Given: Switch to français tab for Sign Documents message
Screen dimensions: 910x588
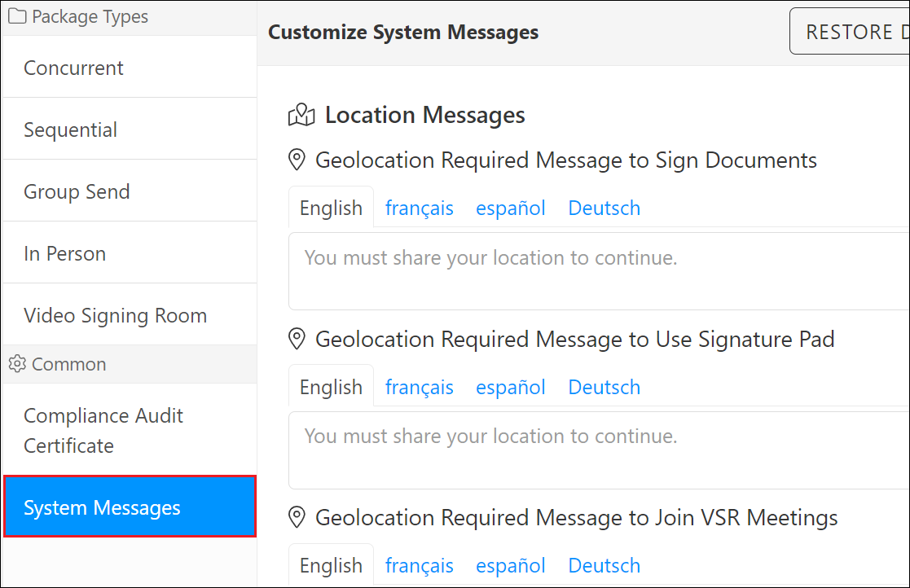Looking at the screenshot, I should click(419, 208).
